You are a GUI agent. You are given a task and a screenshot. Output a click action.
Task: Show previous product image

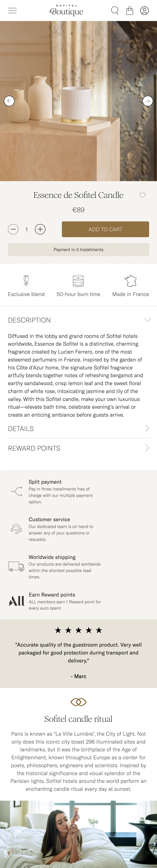click(x=9, y=101)
